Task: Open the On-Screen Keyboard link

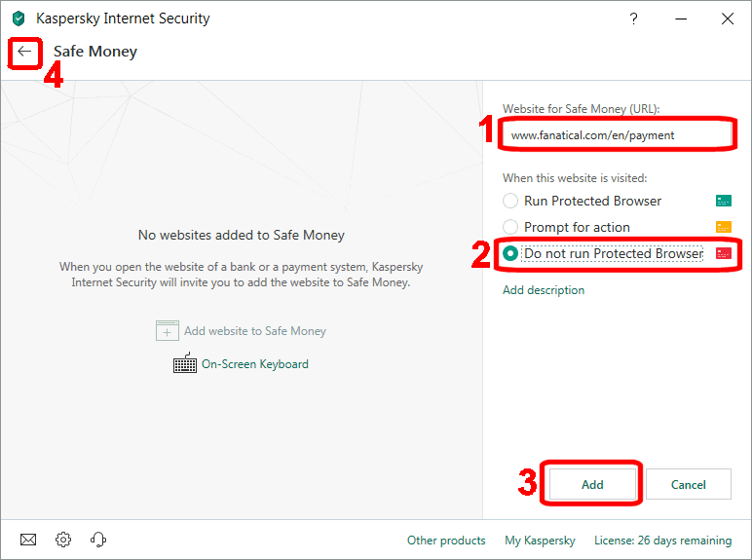Action: [254, 364]
